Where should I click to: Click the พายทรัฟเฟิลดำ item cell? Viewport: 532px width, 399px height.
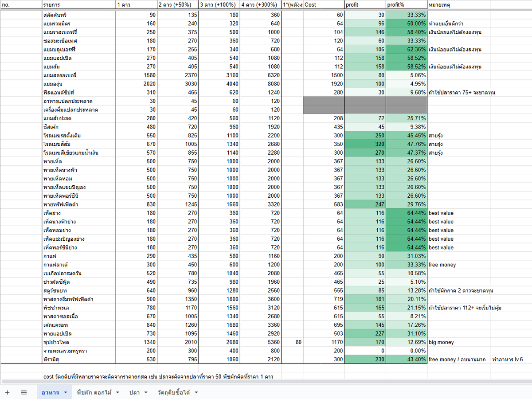(79, 205)
